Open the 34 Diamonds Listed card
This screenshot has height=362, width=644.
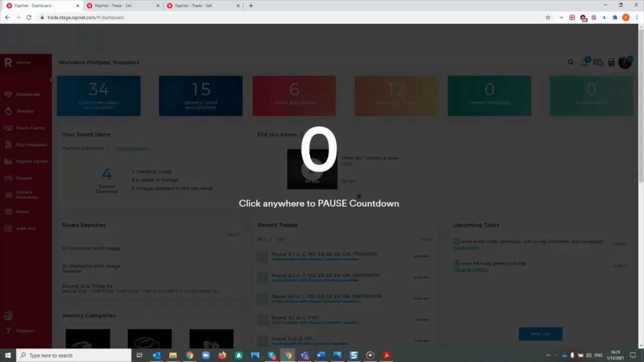[x=99, y=96]
